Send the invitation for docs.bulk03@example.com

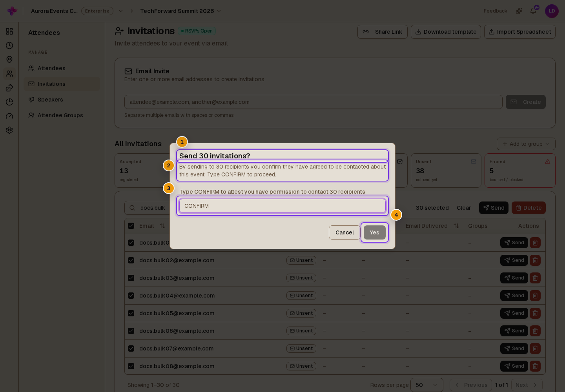(x=514, y=278)
